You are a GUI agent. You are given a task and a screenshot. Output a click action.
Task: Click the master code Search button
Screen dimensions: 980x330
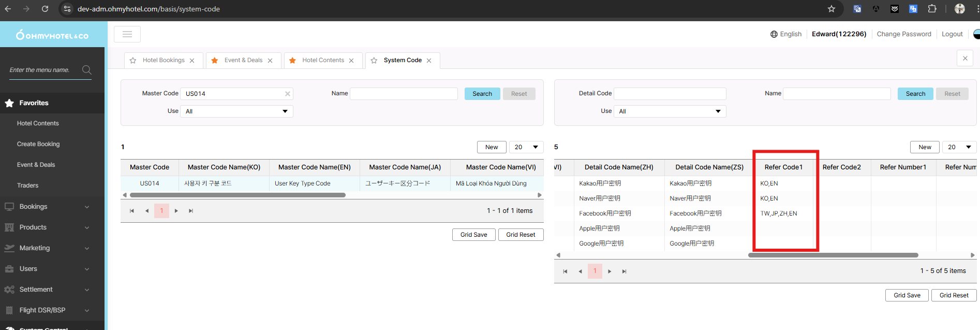[x=482, y=94]
